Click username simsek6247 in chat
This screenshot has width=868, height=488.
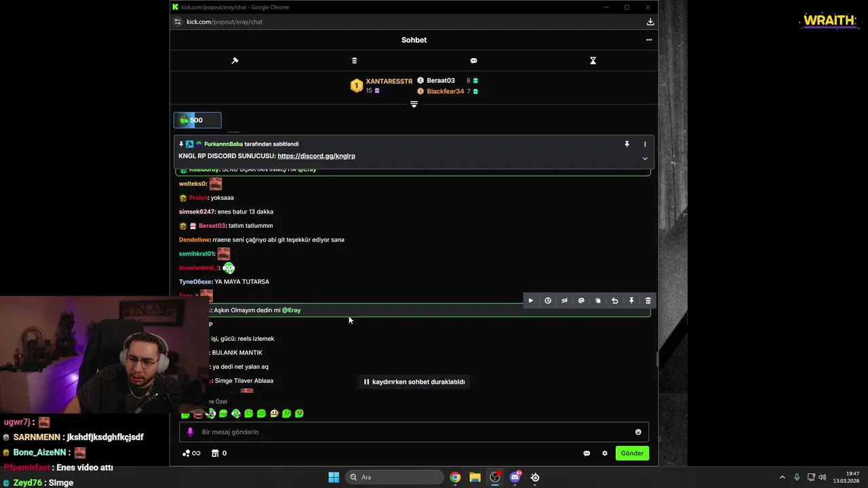tap(197, 211)
